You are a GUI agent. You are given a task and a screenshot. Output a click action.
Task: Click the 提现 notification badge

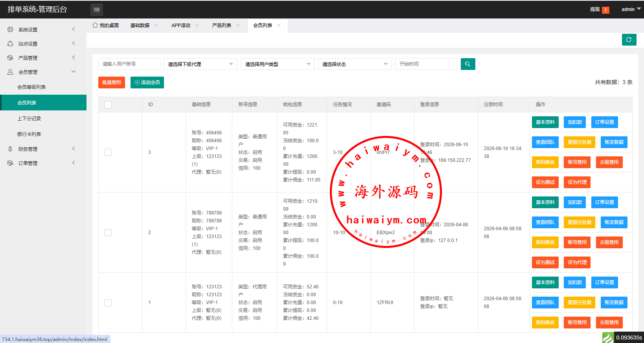[x=606, y=10]
